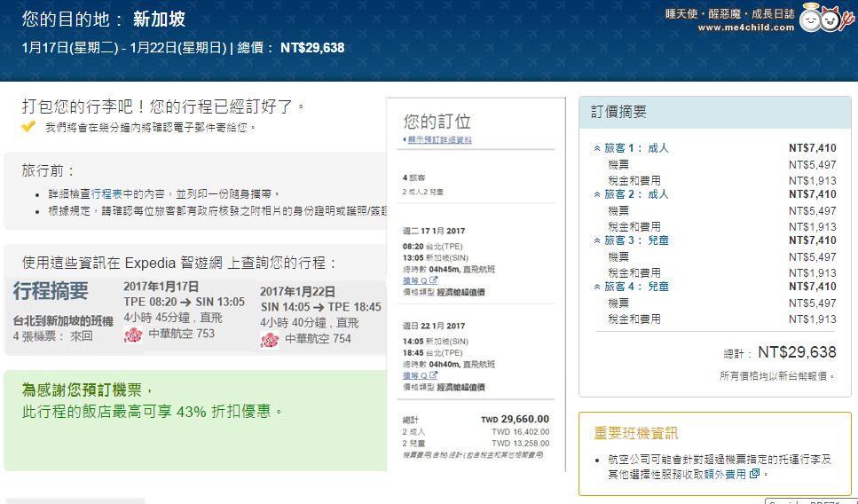Click the angel devil blog logo
The image size is (858, 504).
pyautogui.click(x=826, y=18)
